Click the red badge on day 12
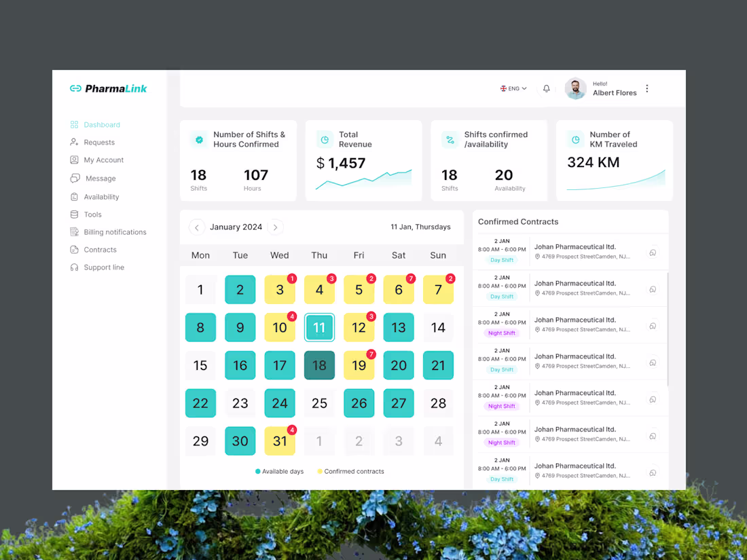 pos(371,316)
